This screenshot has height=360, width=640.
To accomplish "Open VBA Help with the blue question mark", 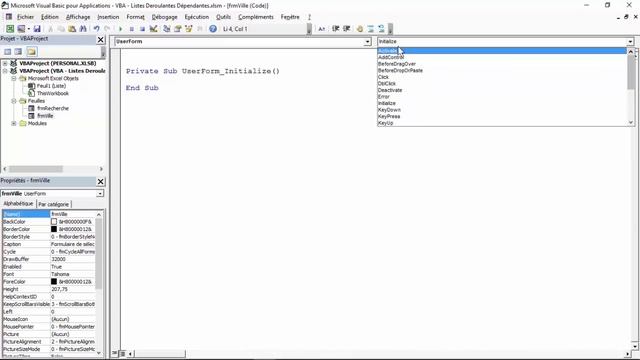I will (x=213, y=29).
